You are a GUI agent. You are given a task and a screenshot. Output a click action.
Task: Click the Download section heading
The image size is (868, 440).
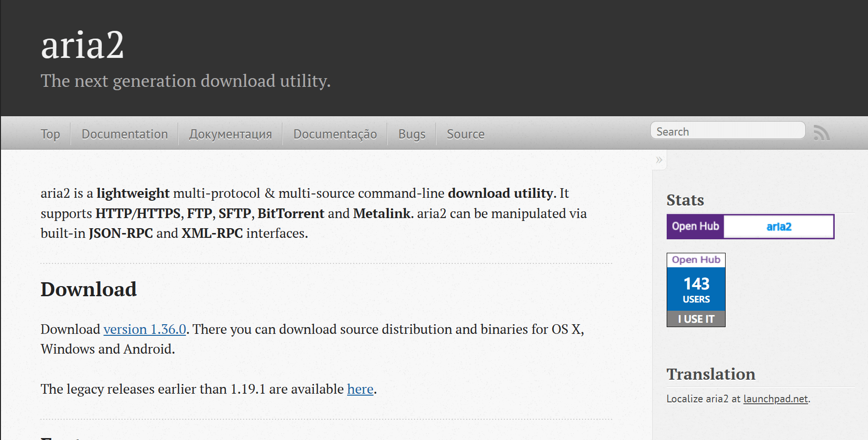[x=89, y=289]
